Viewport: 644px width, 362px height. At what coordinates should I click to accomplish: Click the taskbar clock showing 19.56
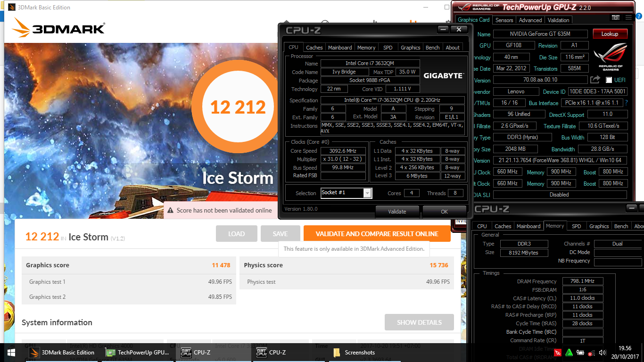625,349
